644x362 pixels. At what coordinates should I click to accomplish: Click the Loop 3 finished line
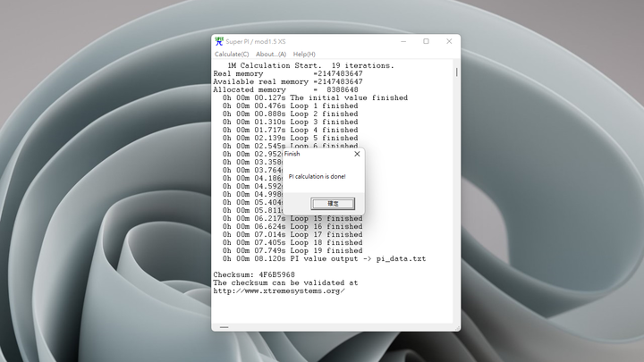pos(290,122)
